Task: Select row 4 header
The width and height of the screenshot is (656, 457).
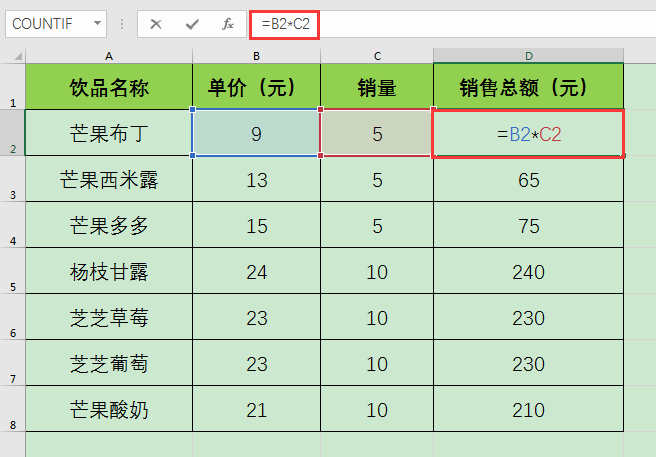Action: pos(13,225)
